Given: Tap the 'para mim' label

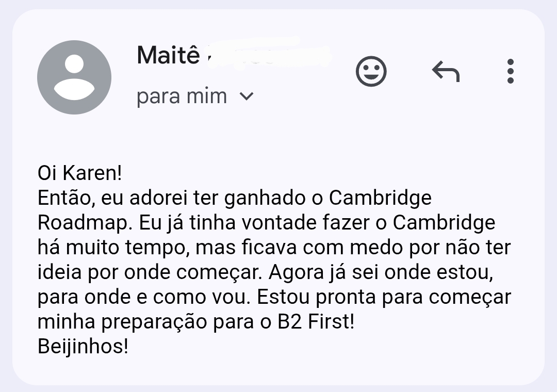Looking at the screenshot, I should (x=182, y=96).
